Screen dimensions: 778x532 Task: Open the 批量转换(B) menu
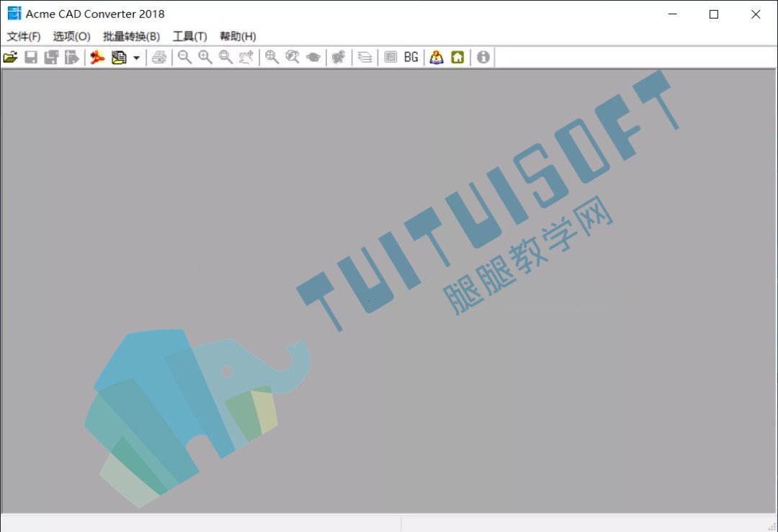132,36
